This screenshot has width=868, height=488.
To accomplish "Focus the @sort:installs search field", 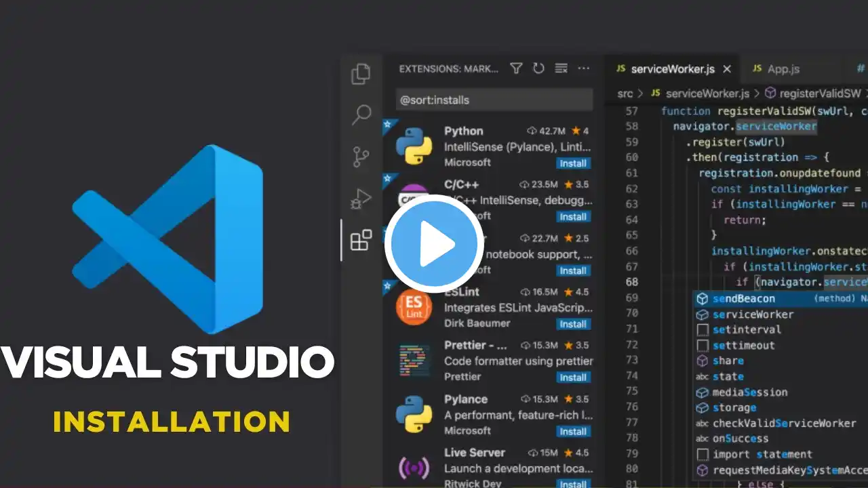I will coord(494,100).
